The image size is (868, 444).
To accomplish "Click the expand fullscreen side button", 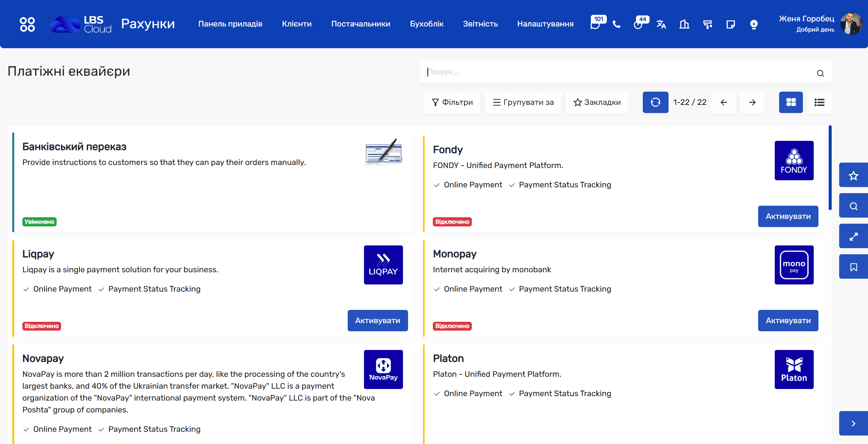I will [x=853, y=236].
